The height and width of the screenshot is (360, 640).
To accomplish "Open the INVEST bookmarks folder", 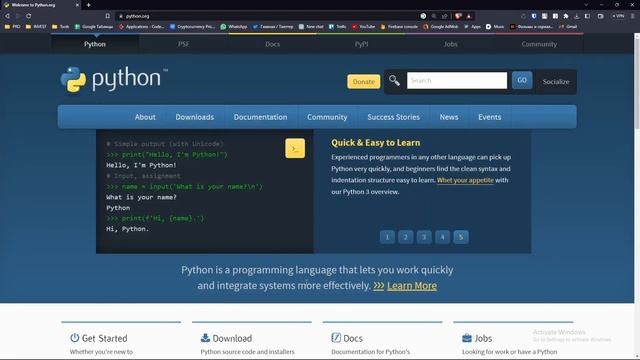I will click(x=36, y=27).
